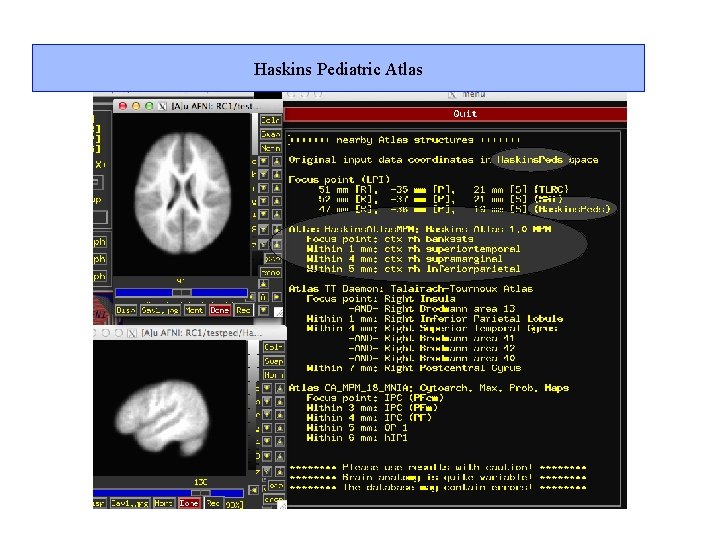This screenshot has height=540, width=720.
Task: Click the 'i' image fraction down arrow in sagittal viewer
Action: 267,441
